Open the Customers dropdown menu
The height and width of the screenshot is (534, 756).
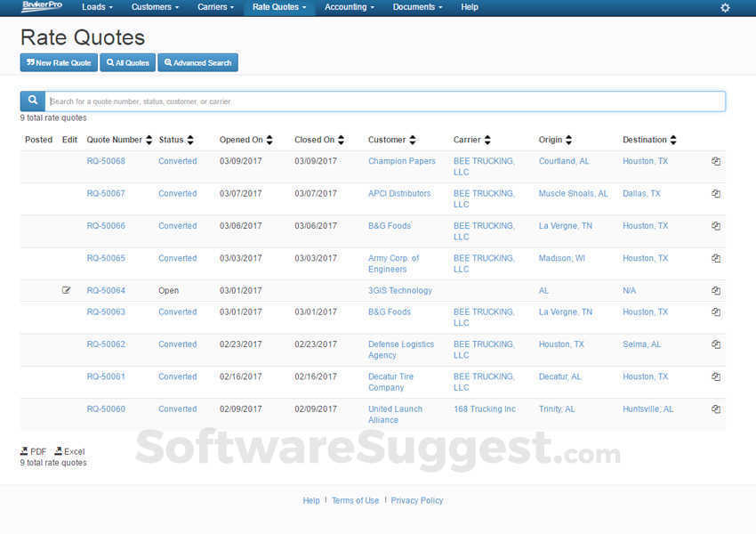click(x=156, y=7)
